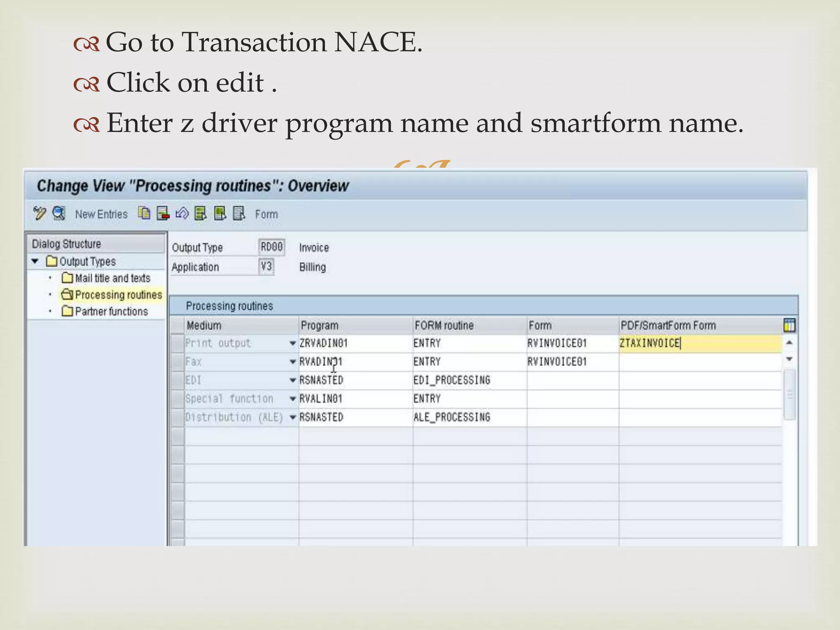The height and width of the screenshot is (630, 840).
Task: Click the Form toolbar button
Action: click(266, 214)
